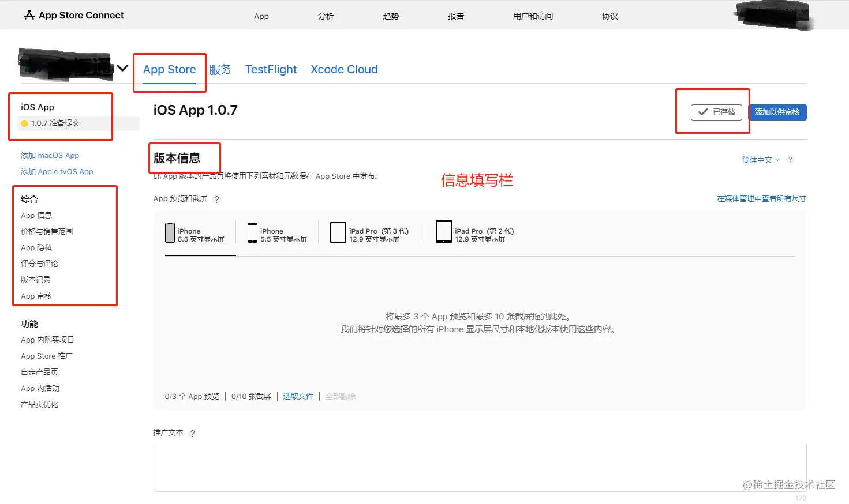Select iPad Pro (第 3 代) 12.9 英寸 tab
Screen dimensions: 849x504
pyautogui.click(x=370, y=233)
